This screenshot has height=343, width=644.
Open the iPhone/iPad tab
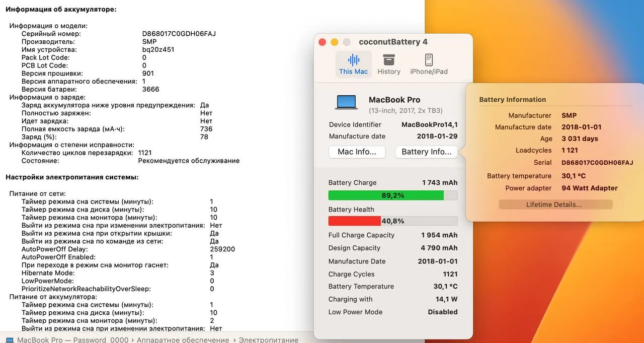429,64
